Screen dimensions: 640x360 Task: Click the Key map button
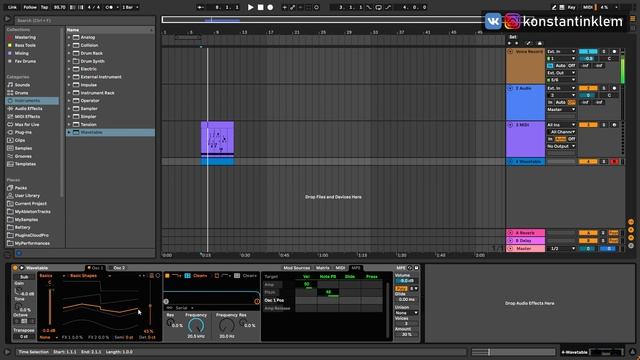tap(571, 7)
